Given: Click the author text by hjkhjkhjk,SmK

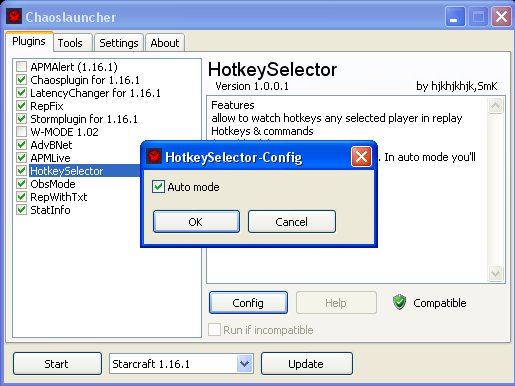Looking at the screenshot, I should tap(456, 86).
